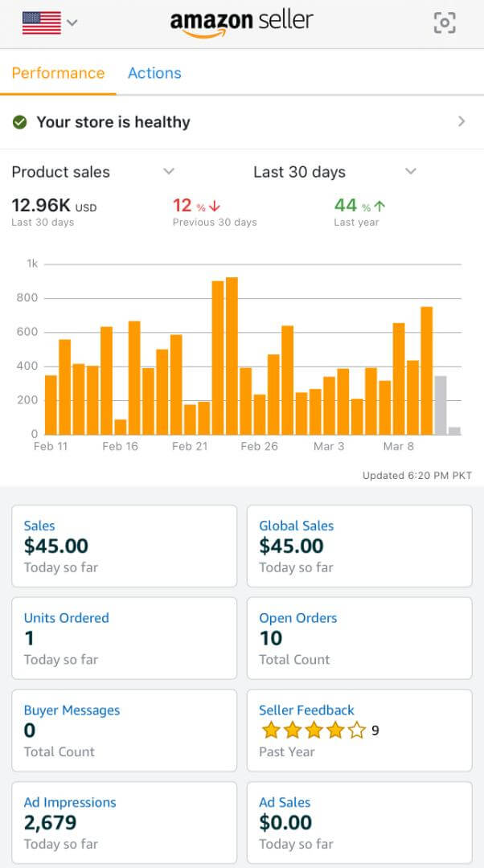This screenshot has height=868, width=484.
Task: Switch to the Performance tab
Action: [58, 73]
